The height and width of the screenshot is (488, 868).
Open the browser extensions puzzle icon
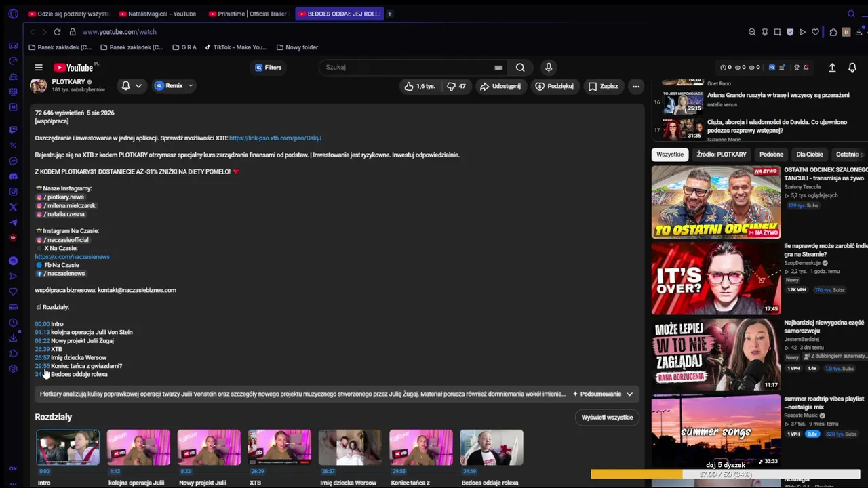click(x=833, y=32)
